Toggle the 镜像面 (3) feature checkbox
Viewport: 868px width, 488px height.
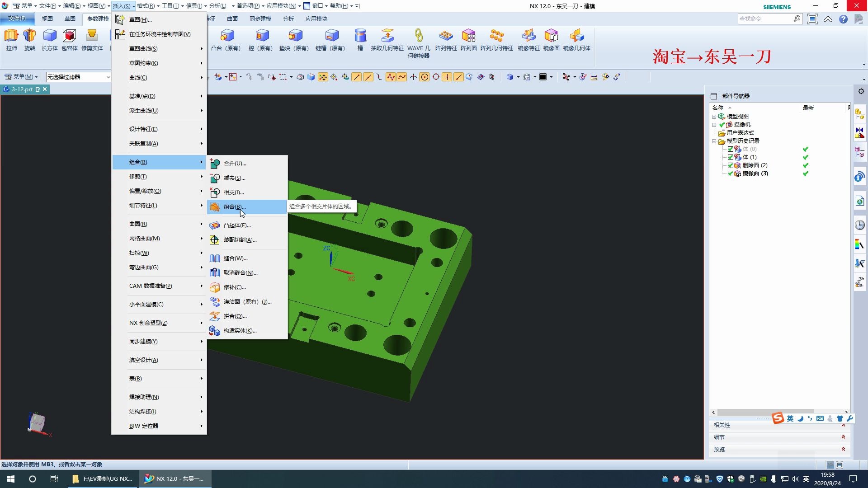pyautogui.click(x=731, y=174)
